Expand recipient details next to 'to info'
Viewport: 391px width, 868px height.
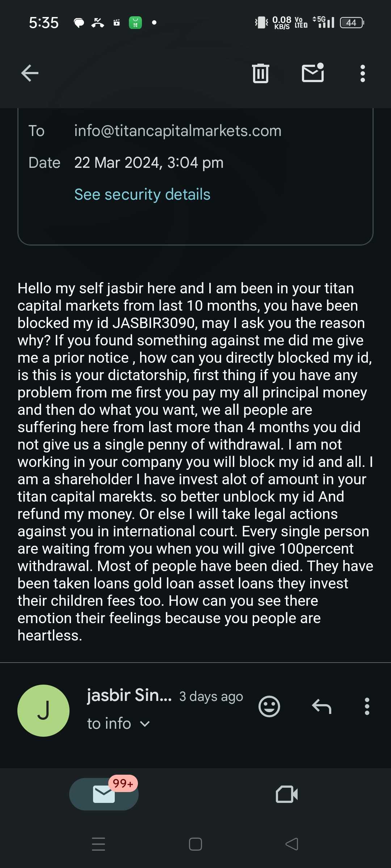pos(145,724)
